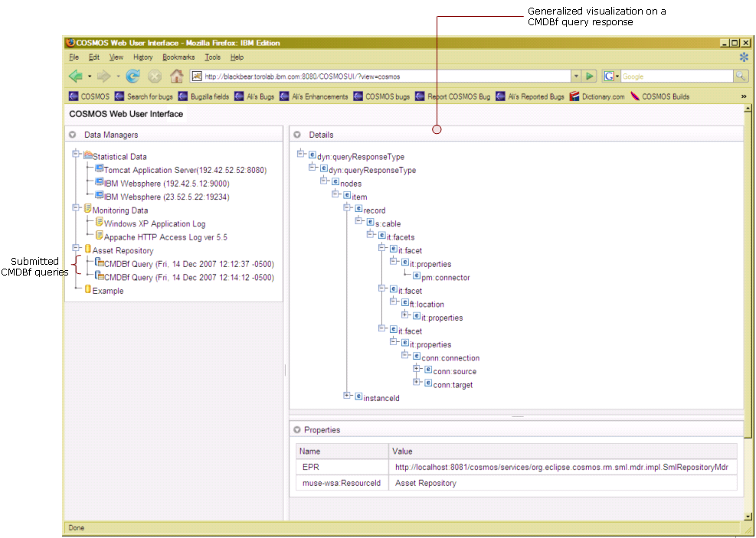Open the COSMOS bookmark
The height and width of the screenshot is (538, 756).
89,96
